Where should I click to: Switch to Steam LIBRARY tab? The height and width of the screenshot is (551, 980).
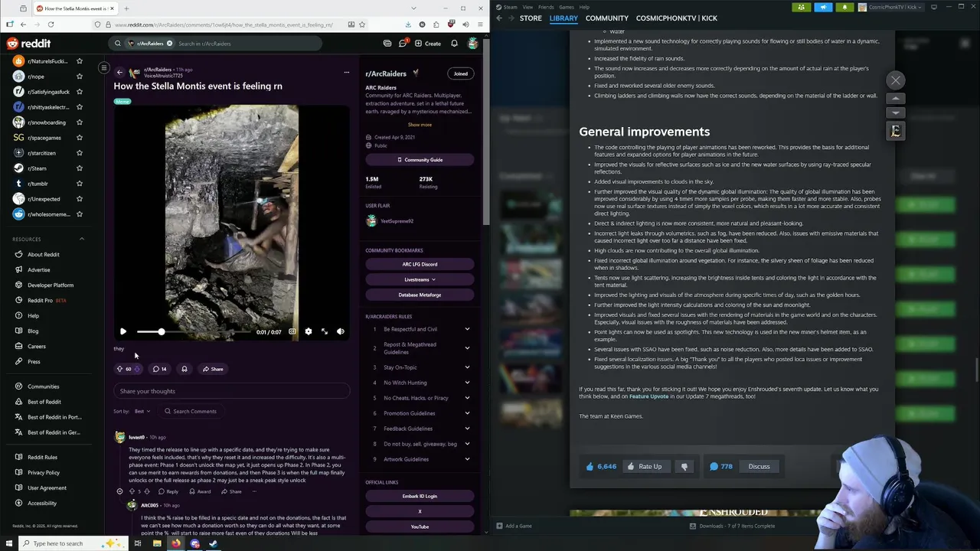point(563,18)
